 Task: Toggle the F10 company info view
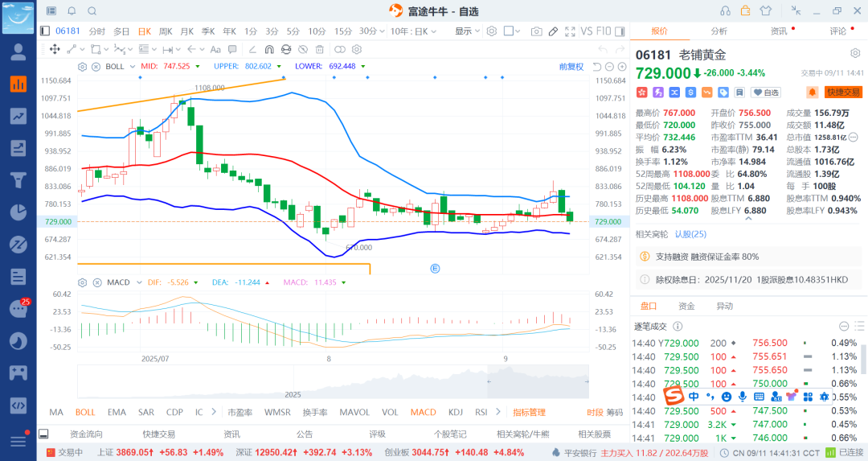pyautogui.click(x=604, y=31)
